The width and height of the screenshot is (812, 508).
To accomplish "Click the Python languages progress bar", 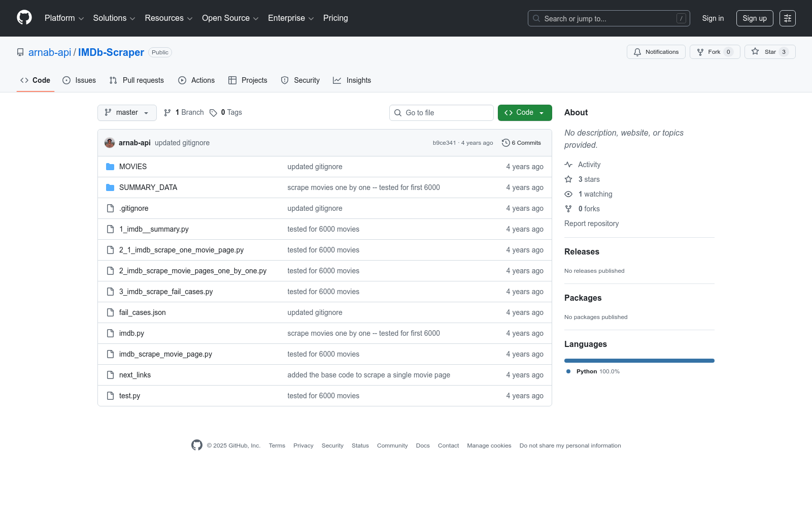I will point(639,361).
